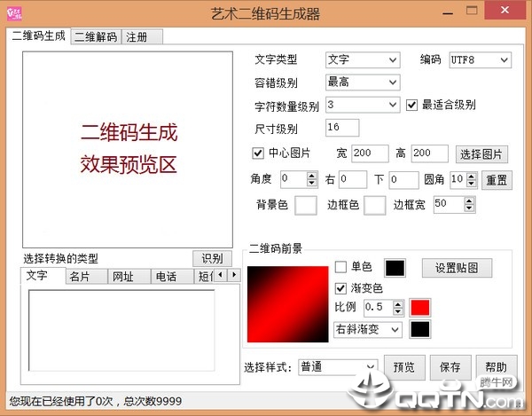
Task: Click the gradient preview thumbnail
Action: 287,304
